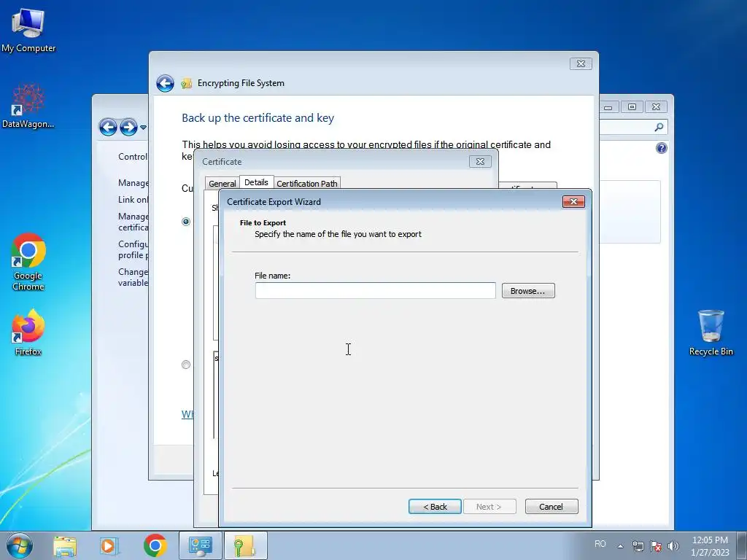747x560 pixels.
Task: Close the Certificate dialog
Action: (480, 161)
